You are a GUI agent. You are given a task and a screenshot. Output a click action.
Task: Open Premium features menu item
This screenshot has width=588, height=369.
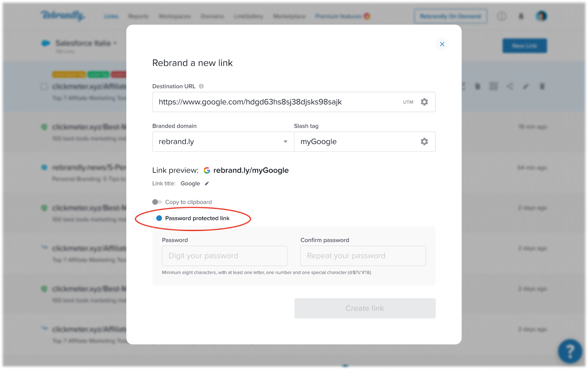[x=343, y=16]
